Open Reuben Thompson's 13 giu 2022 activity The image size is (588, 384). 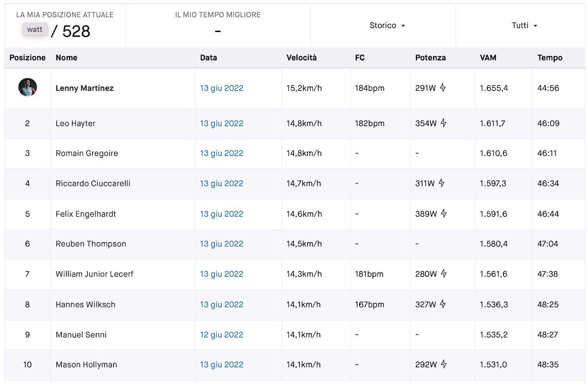pyautogui.click(x=221, y=244)
